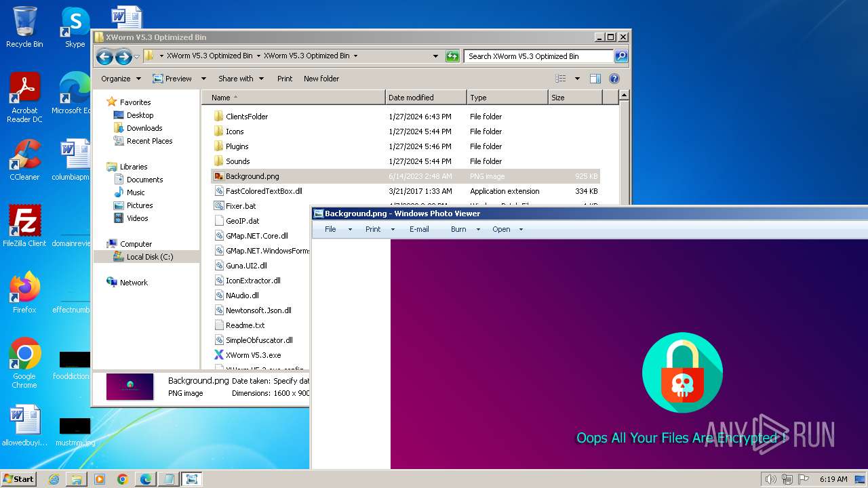Screen dimensions: 868x488
Task: Go back in the Explorer window
Action: (104, 56)
